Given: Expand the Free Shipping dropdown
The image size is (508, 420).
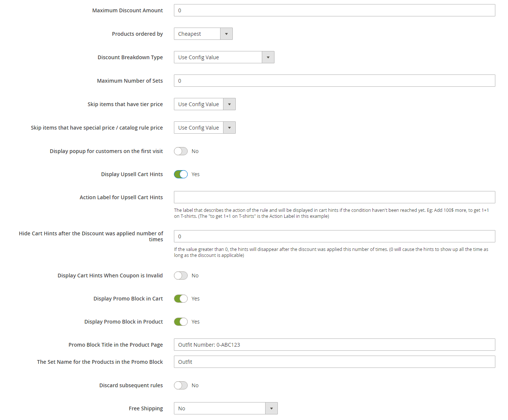Looking at the screenshot, I should tap(226, 408).
